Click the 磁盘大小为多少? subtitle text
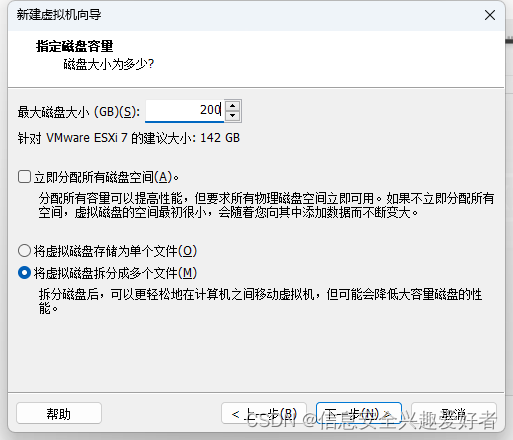 pos(109,64)
